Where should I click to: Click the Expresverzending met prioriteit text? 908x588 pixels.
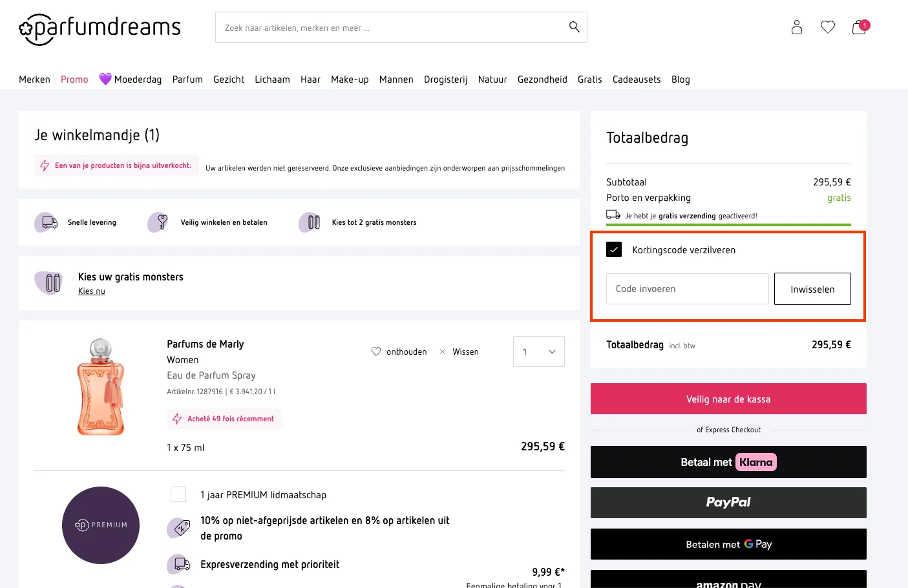pos(270,565)
